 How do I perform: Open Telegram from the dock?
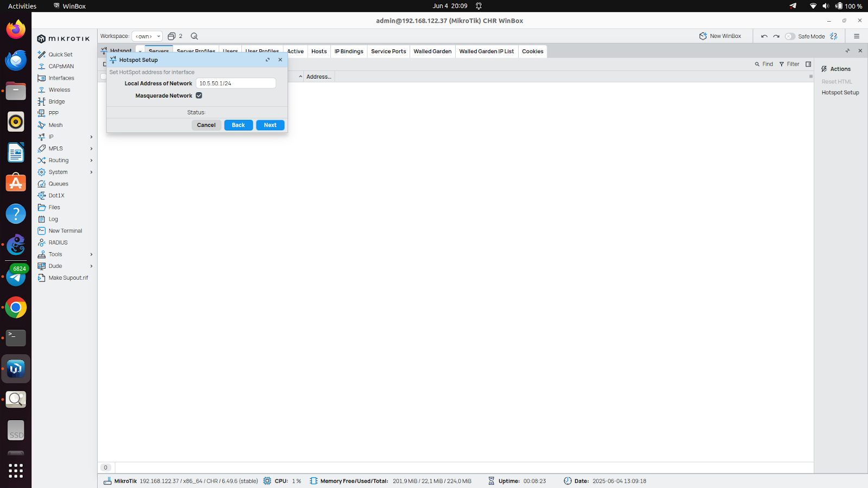[x=16, y=277]
